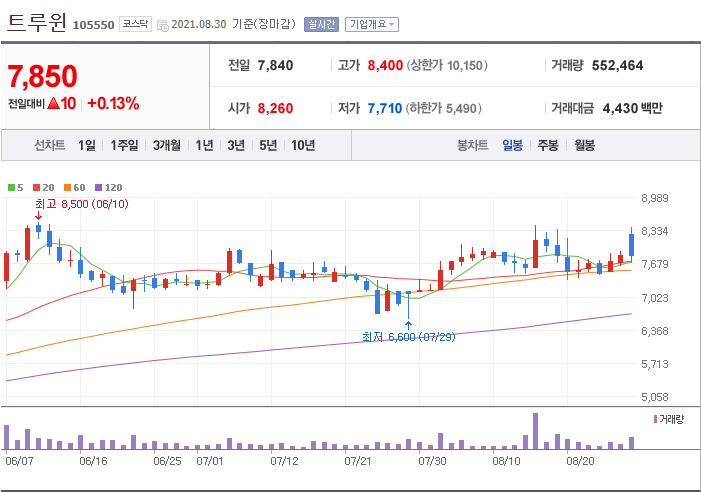Click the 거래대금 value 4,430 백만
701x492 pixels.
click(x=633, y=108)
